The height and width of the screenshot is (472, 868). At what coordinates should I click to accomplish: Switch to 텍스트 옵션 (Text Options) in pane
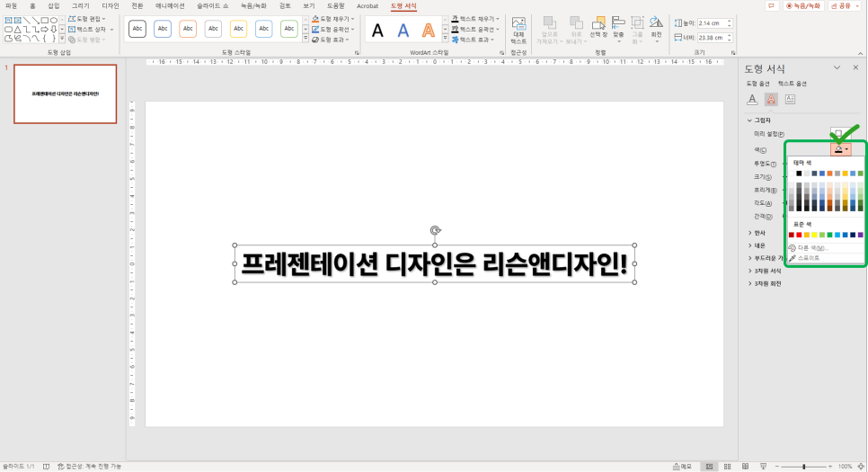(793, 84)
